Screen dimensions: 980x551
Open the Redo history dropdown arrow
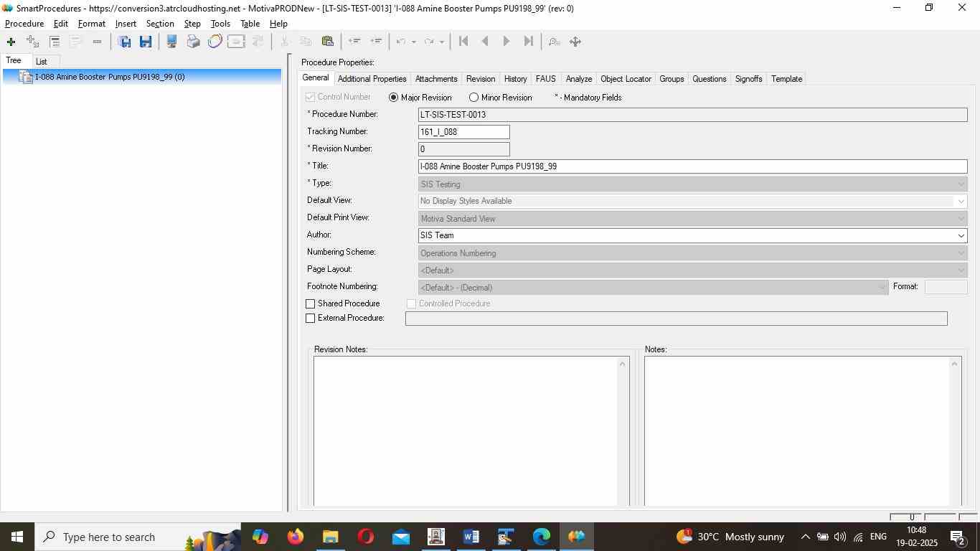tap(441, 42)
